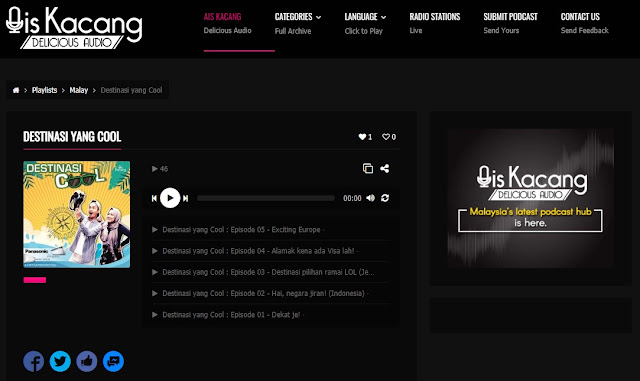Click the Destinasi Yang Cool heading
640x381 pixels.
click(72, 137)
